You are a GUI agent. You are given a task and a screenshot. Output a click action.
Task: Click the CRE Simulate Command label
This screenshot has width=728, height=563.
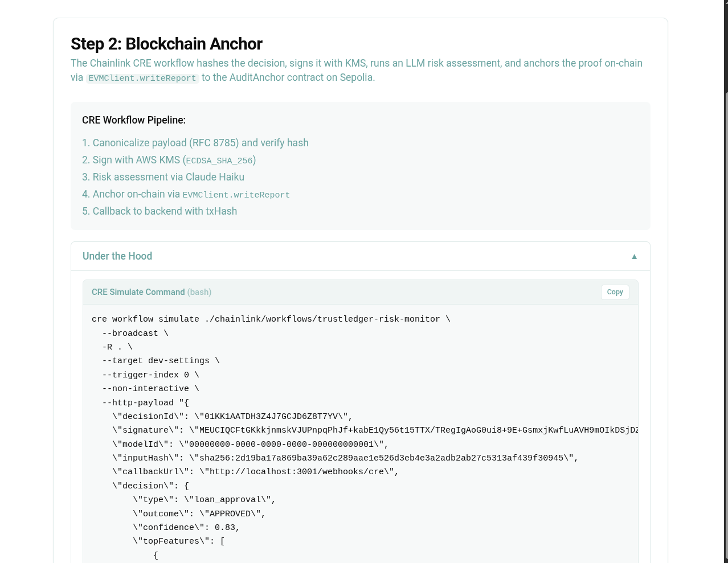point(138,292)
